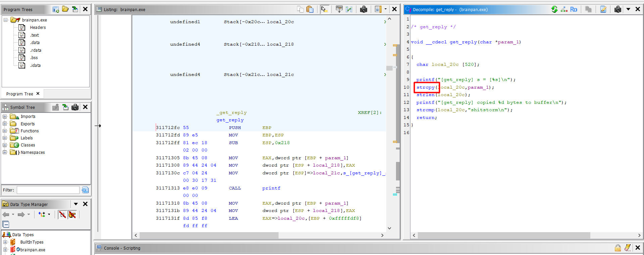Open the Symbol Tree filter options icon

point(85,190)
